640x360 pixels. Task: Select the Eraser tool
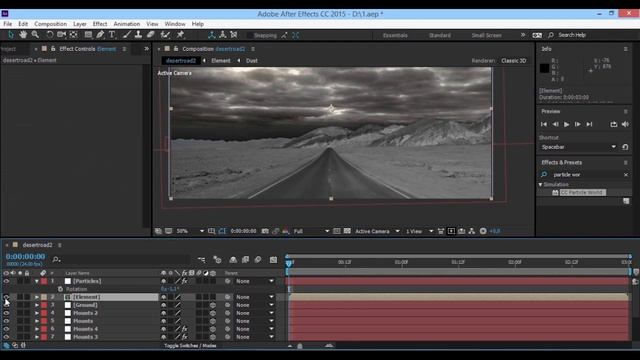coord(151,35)
